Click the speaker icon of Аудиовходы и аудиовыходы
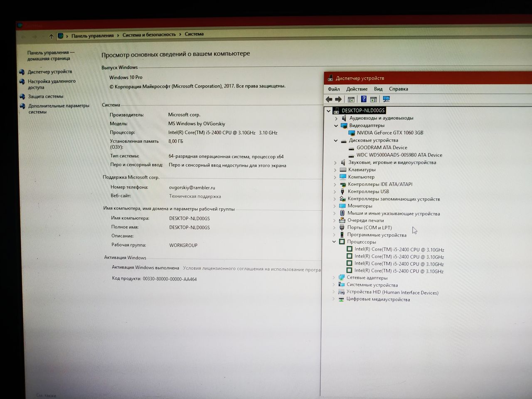The height and width of the screenshot is (399, 532). (344, 118)
